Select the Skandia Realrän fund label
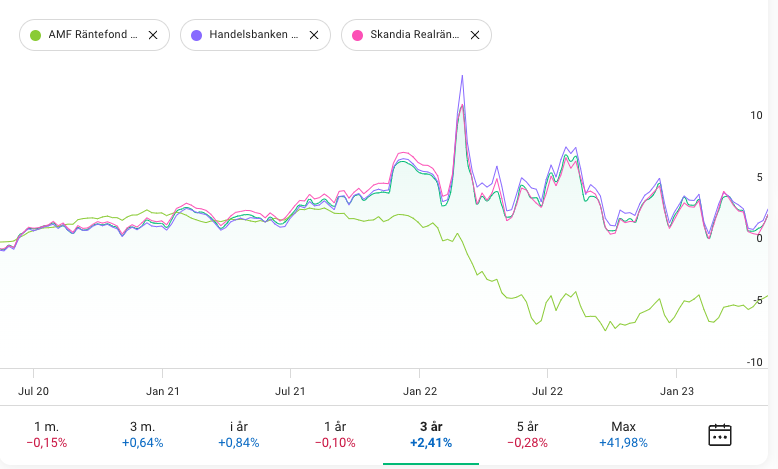This screenshot has height=469, width=778. point(414,35)
